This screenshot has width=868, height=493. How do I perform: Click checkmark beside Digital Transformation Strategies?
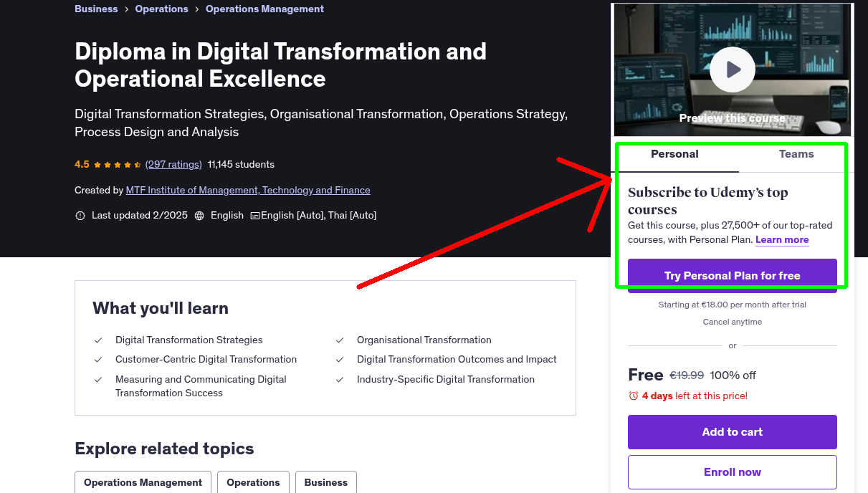point(98,340)
